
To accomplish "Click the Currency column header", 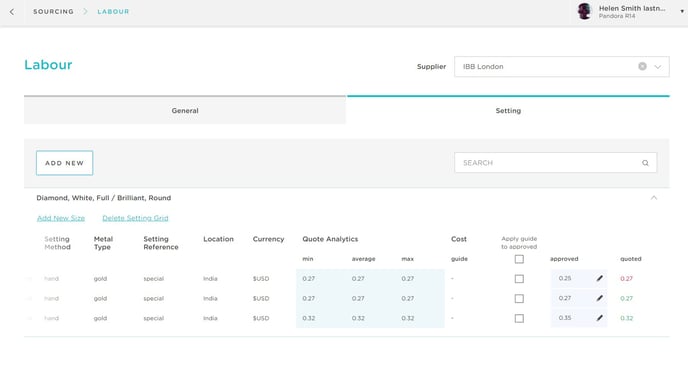I will coord(268,239).
